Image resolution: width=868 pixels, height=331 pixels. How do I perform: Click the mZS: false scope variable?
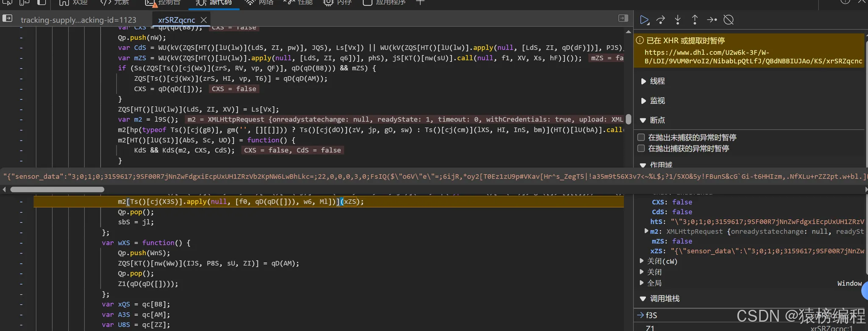(x=672, y=241)
